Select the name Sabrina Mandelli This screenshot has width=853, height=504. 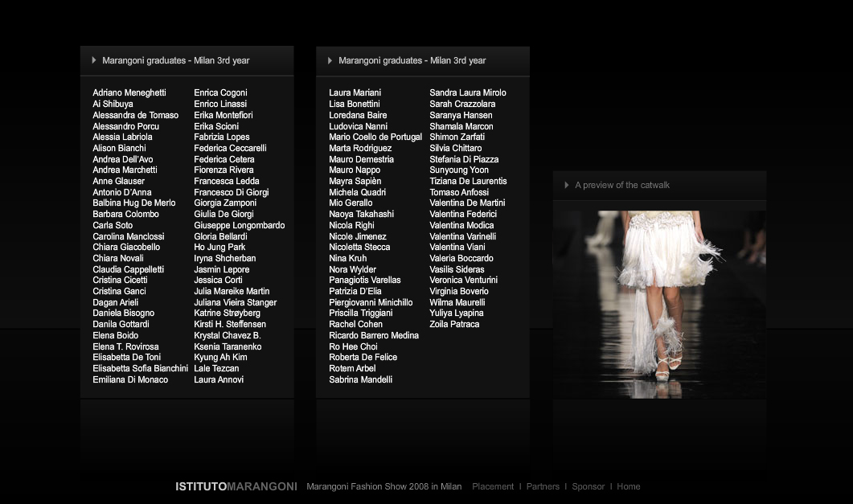361,379
